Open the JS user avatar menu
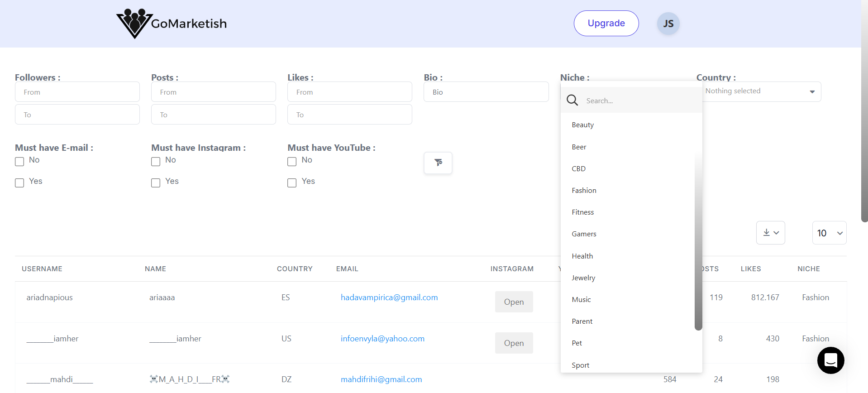 pos(668,24)
